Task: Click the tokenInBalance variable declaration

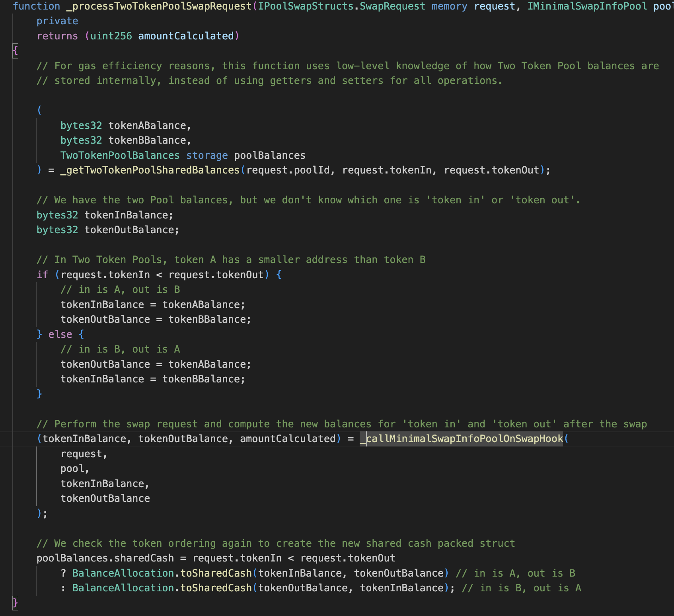Action: [129, 215]
